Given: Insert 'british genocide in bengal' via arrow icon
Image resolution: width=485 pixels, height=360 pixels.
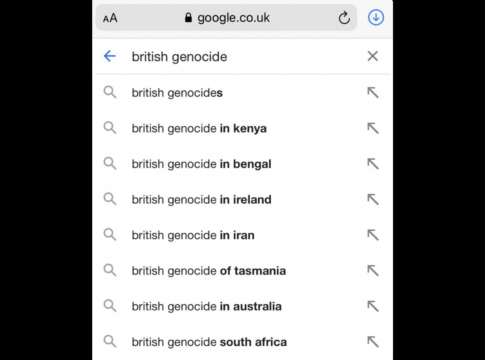Looking at the screenshot, I should [373, 164].
